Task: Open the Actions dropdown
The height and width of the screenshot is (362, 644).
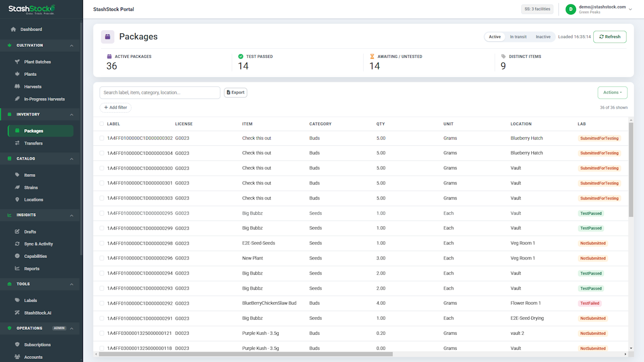Action: [x=612, y=93]
